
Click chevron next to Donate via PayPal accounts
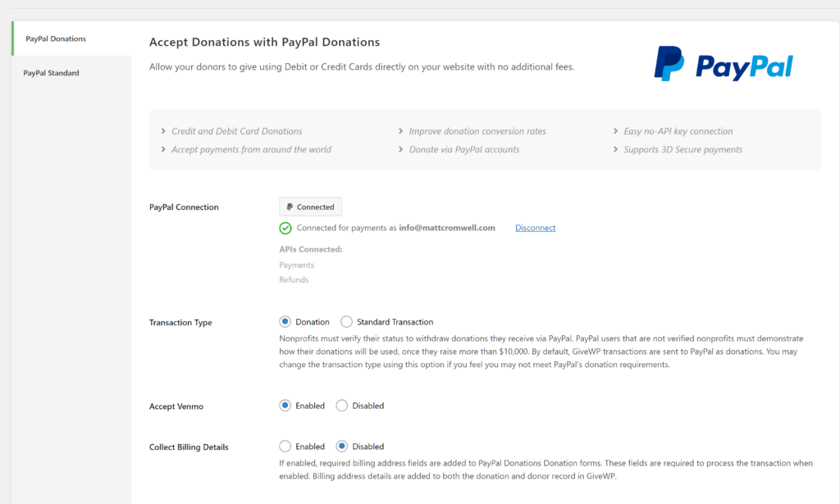click(400, 149)
